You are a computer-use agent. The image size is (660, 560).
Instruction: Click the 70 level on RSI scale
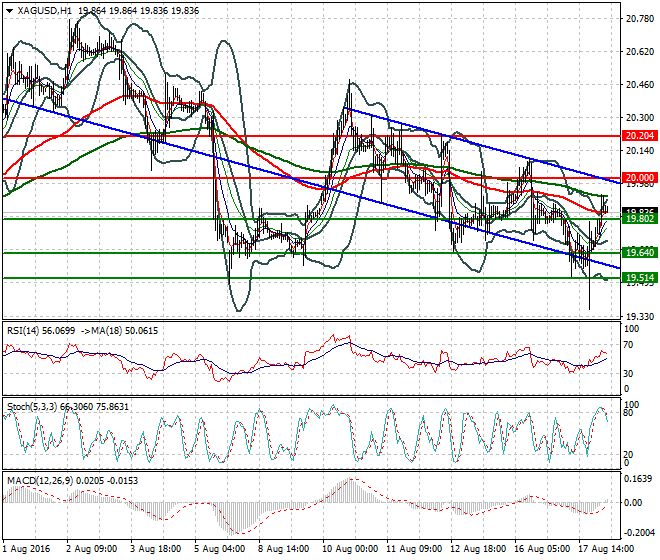[628, 345]
